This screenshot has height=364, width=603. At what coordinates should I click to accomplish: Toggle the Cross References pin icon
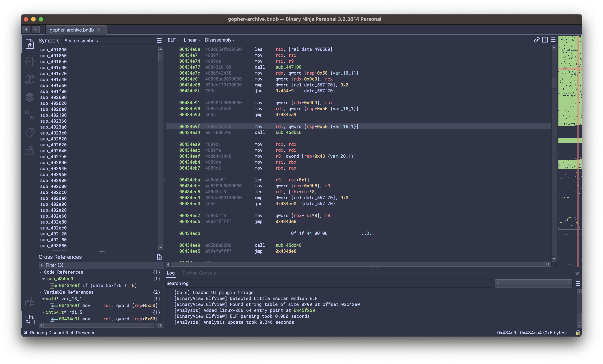point(159,257)
